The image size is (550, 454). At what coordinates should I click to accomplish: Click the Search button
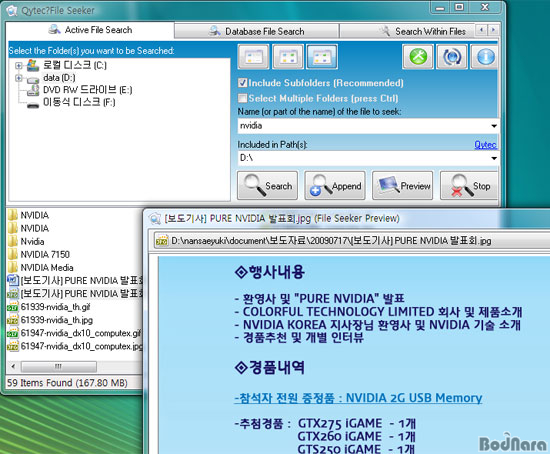point(268,186)
